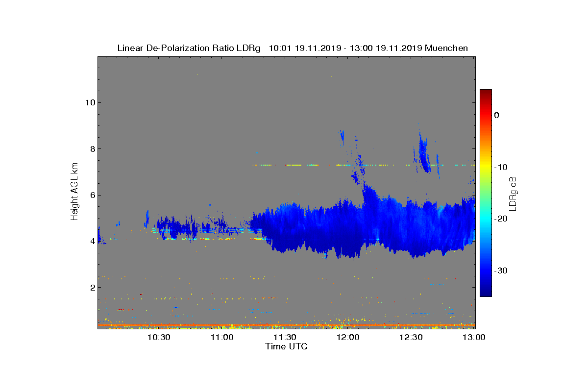Click the 11:30 time tick label
588x392 pixels.
285,337
